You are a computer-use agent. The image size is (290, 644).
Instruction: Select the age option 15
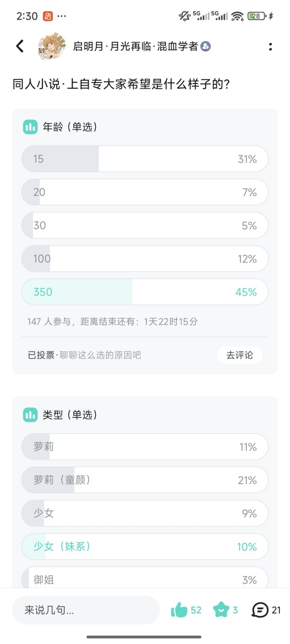(x=145, y=159)
